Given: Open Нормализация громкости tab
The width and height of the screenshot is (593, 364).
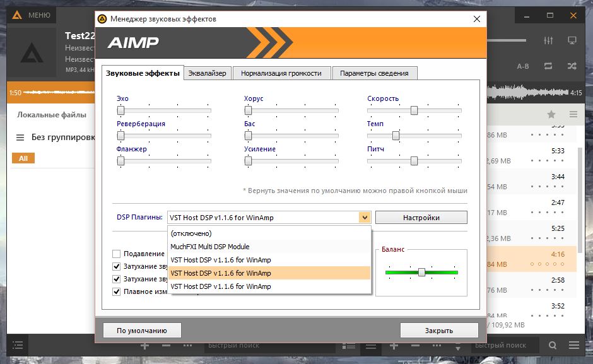Looking at the screenshot, I should point(281,73).
